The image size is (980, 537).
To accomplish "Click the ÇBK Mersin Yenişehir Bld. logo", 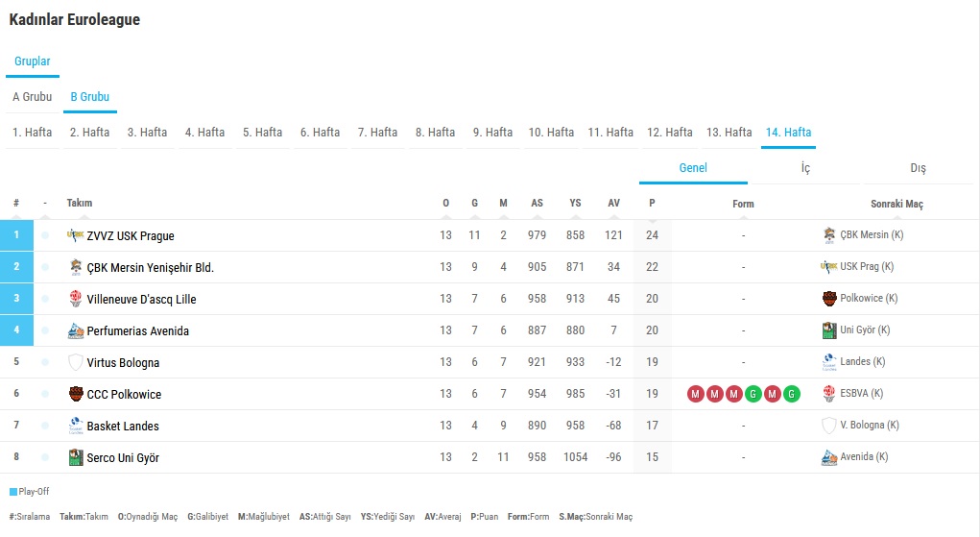I will [76, 267].
